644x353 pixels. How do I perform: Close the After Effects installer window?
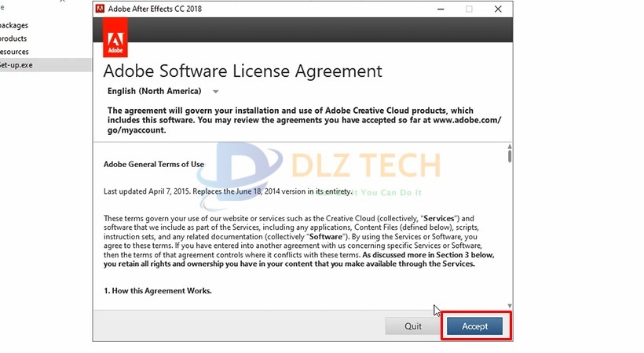(x=498, y=9)
